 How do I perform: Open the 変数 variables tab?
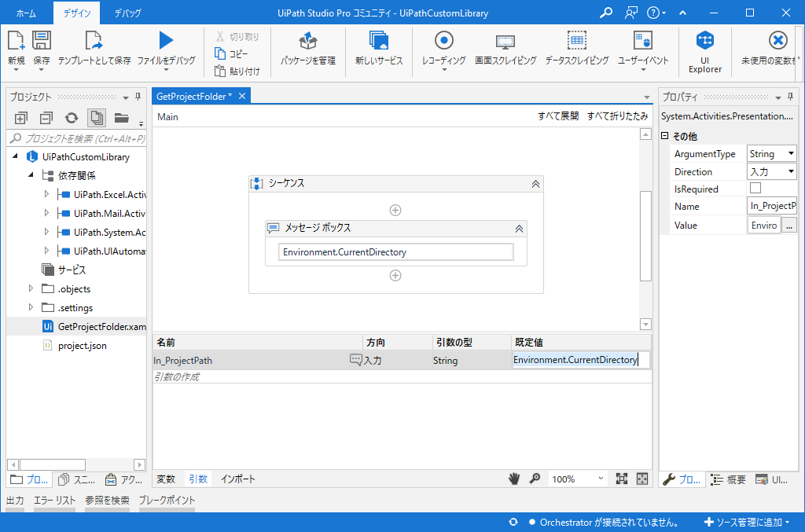coord(166,479)
